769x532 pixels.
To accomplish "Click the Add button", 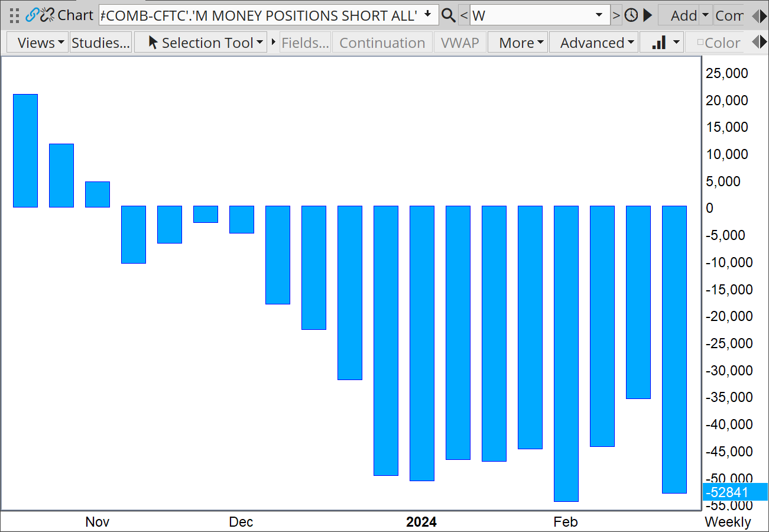I will pos(683,15).
